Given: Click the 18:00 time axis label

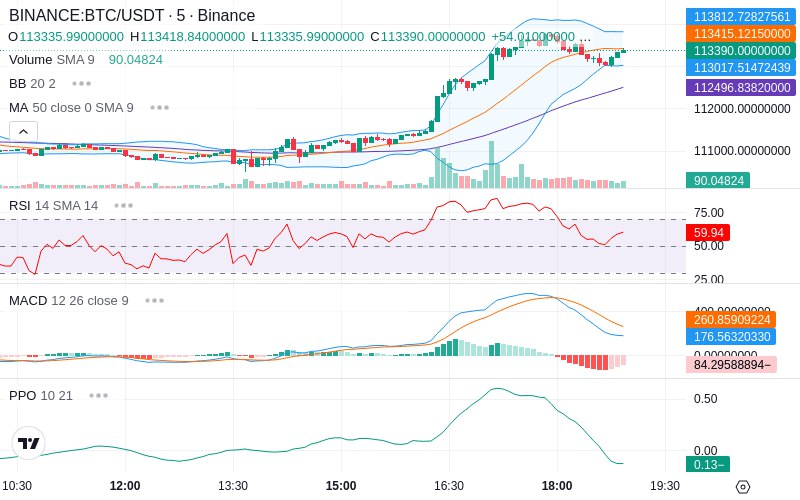Looking at the screenshot, I should coord(557,486).
